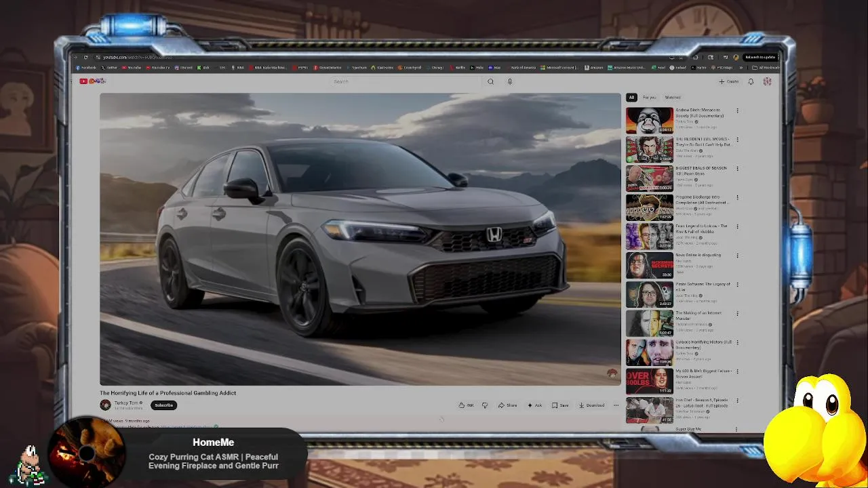Like the video with thumbs up
Viewport: 868px width, 488px height.
point(466,405)
